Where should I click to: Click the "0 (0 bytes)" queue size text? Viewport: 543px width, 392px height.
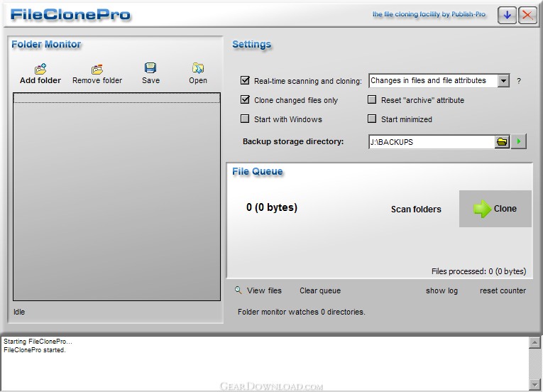point(272,207)
